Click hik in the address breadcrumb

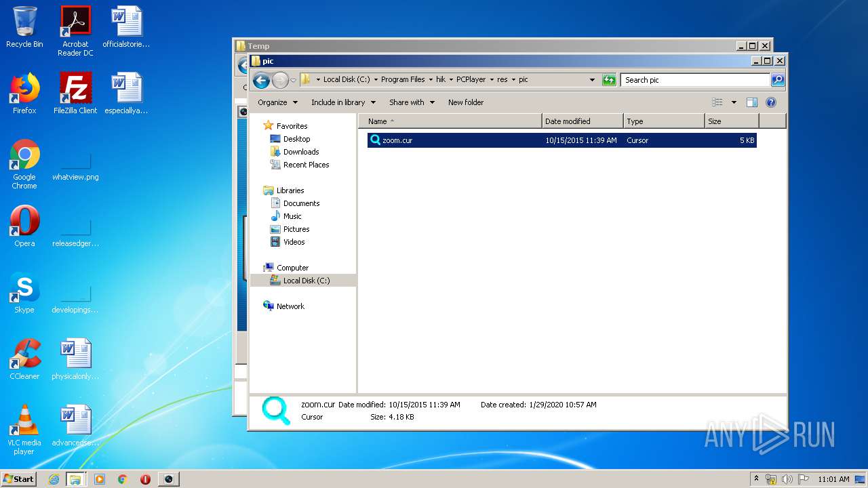(441, 79)
